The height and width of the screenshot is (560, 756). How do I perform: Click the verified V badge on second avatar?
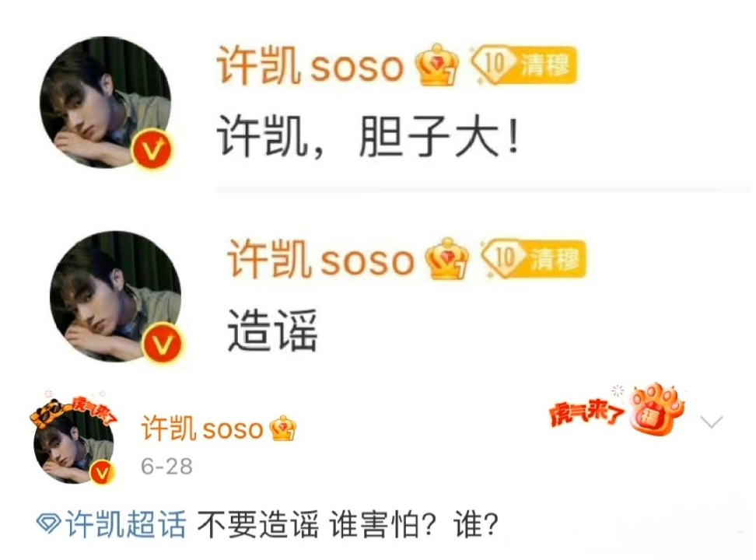pos(163,345)
